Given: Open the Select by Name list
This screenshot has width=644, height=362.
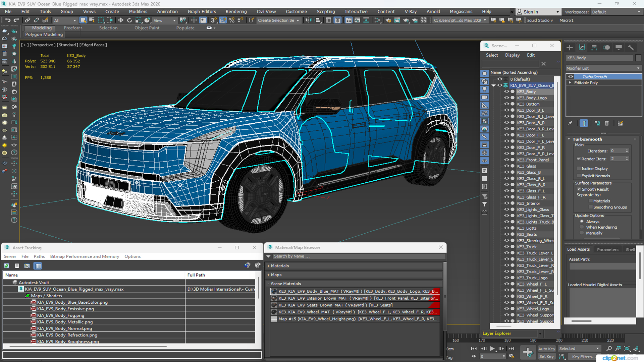Looking at the screenshot, I should pyautogui.click(x=92, y=20).
